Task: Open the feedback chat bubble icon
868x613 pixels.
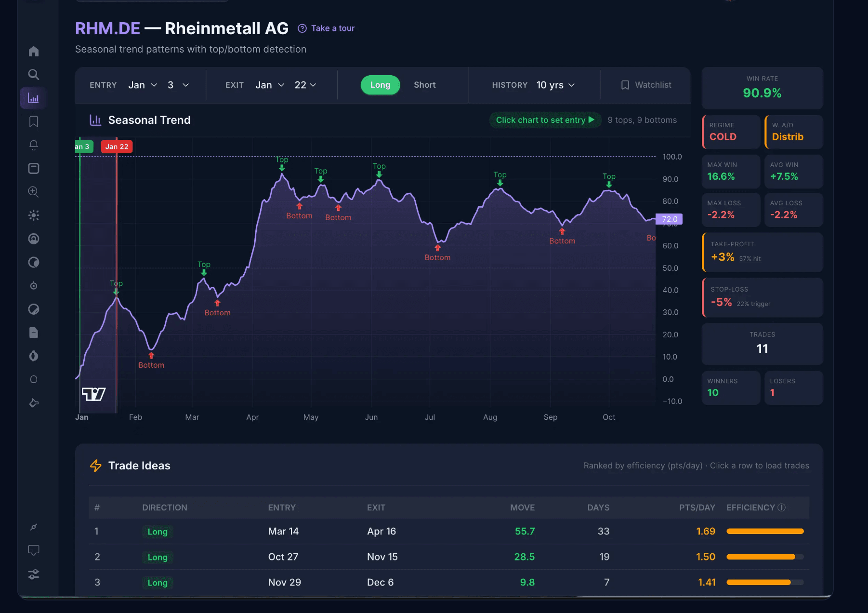Action: [33, 550]
